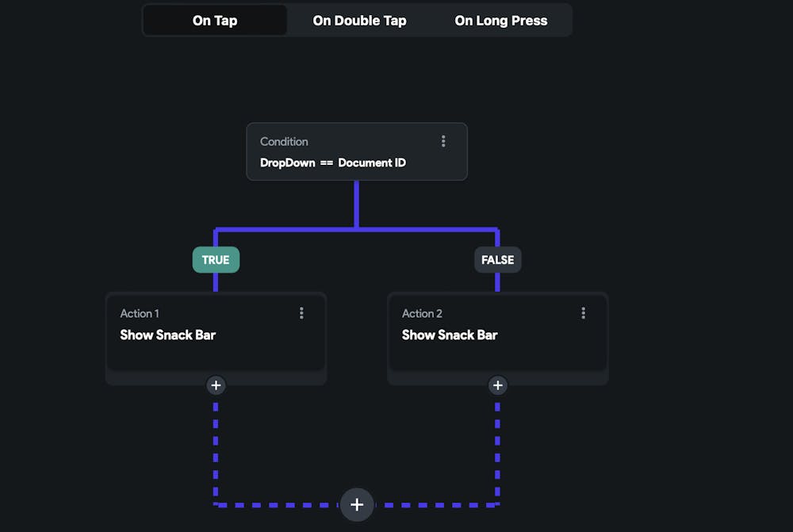This screenshot has width=793, height=532.
Task: Open Action 1 options menu
Action: click(x=301, y=312)
